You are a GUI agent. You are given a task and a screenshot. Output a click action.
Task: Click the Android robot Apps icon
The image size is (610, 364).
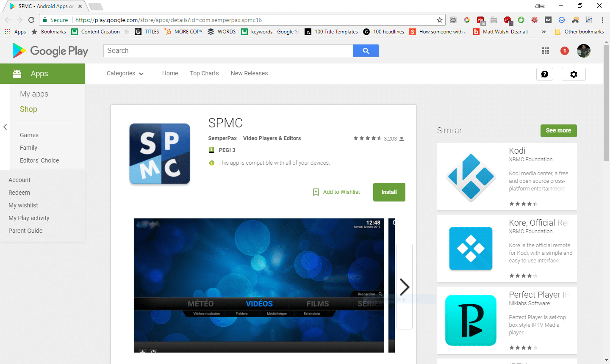[17, 74]
